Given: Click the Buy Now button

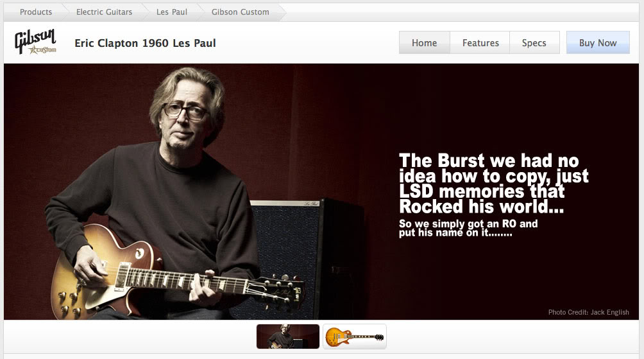Looking at the screenshot, I should coord(598,42).
